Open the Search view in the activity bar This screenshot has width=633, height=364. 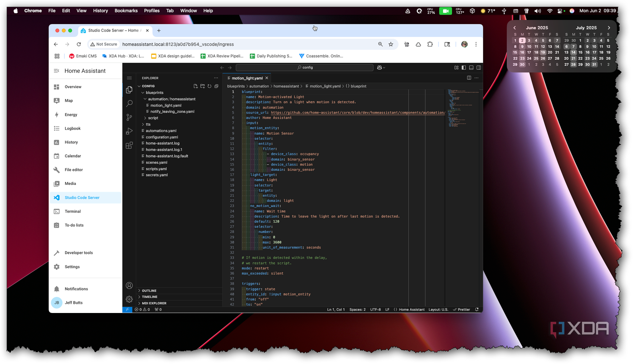tap(129, 103)
